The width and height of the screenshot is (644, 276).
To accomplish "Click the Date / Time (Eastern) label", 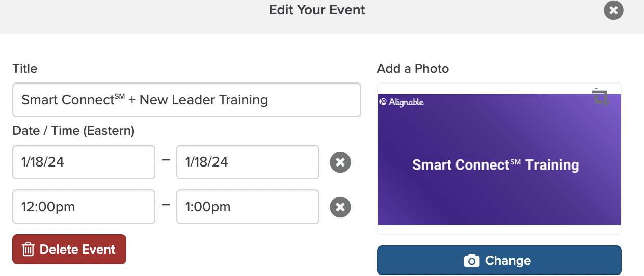I will [73, 131].
